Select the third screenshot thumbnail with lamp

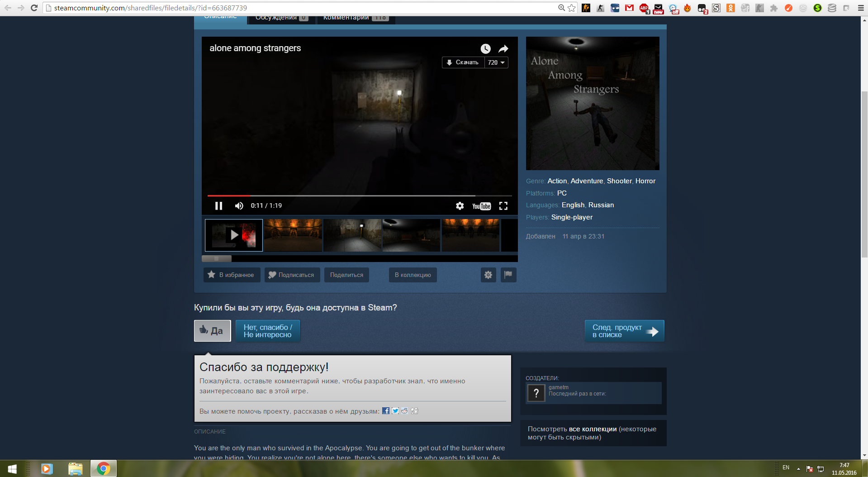coord(352,235)
